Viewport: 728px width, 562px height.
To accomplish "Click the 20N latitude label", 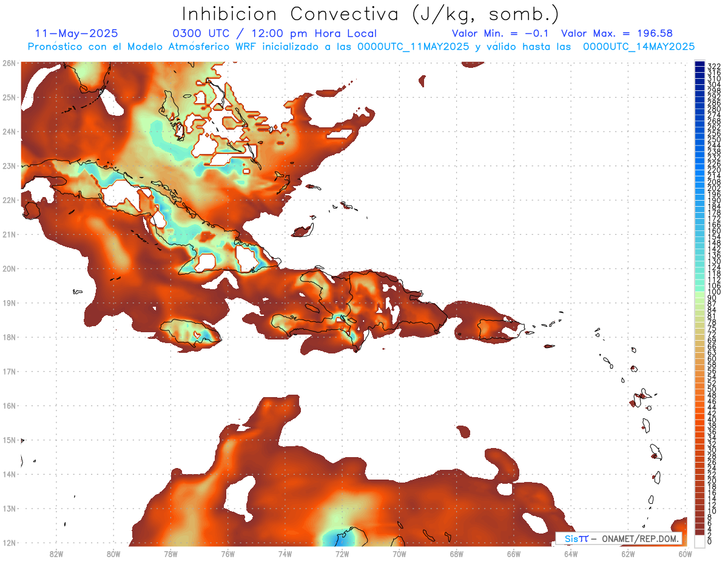I will (9, 269).
